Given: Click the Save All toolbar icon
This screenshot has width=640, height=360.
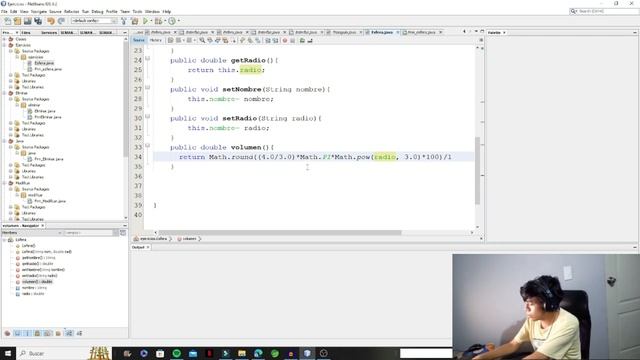Looking at the screenshot, I should click(38, 21).
